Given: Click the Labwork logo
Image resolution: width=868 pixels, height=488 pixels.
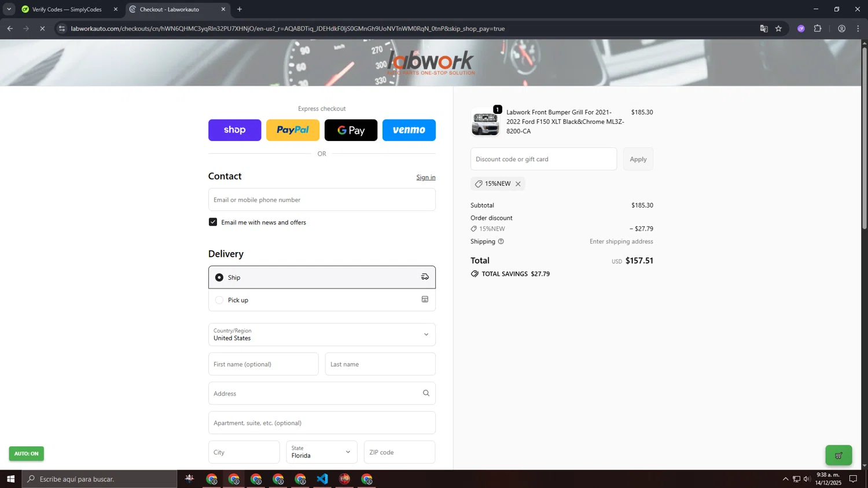Looking at the screenshot, I should coord(431,62).
